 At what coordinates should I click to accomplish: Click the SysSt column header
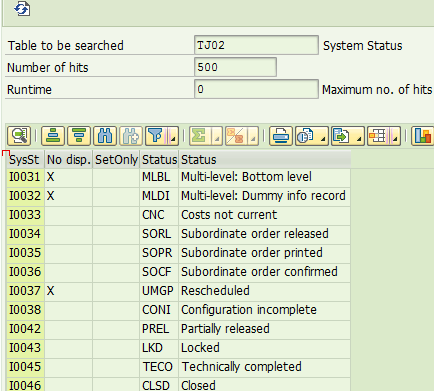pos(25,160)
